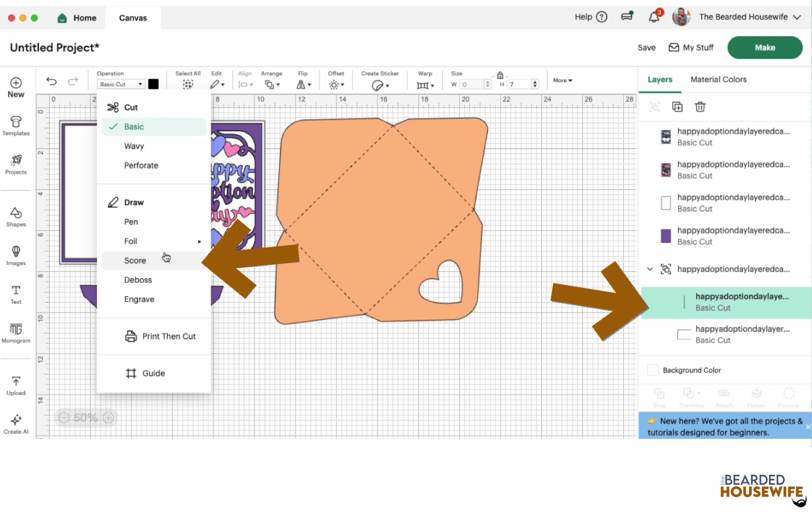812x516 pixels.
Task: Open the More toolbar dropdown
Action: pos(562,80)
